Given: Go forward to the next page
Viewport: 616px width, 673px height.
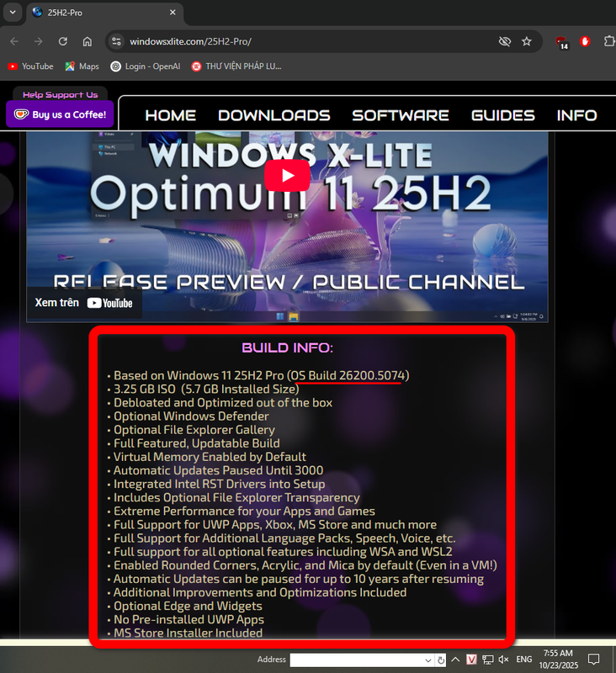Looking at the screenshot, I should click(39, 41).
